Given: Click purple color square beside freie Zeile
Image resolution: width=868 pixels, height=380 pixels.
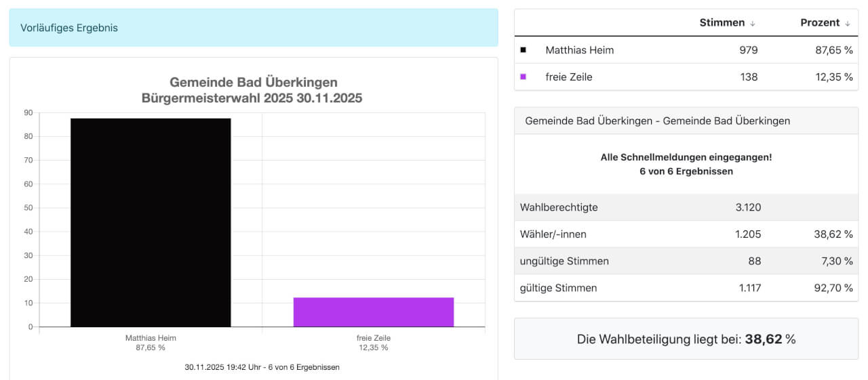Looking at the screenshot, I should pyautogui.click(x=523, y=77).
